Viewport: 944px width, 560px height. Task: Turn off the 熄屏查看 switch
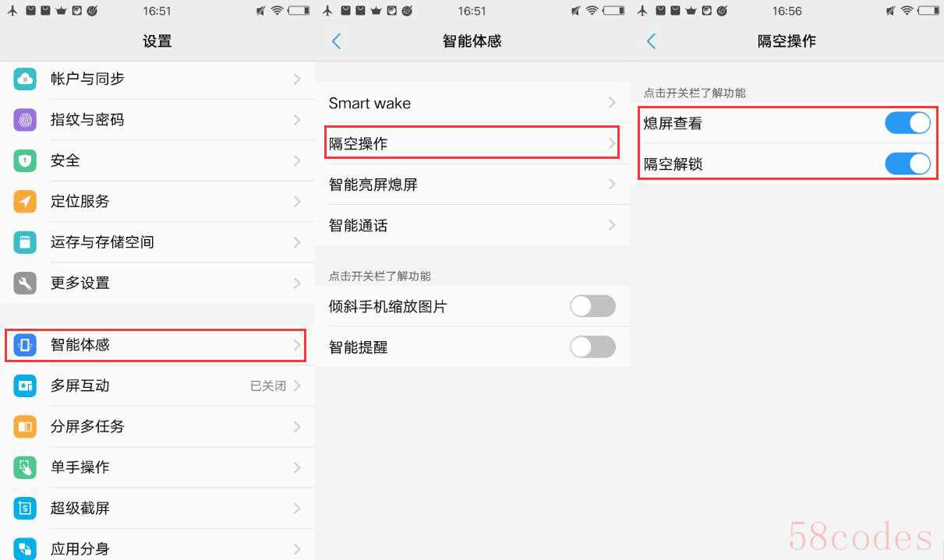[907, 123]
